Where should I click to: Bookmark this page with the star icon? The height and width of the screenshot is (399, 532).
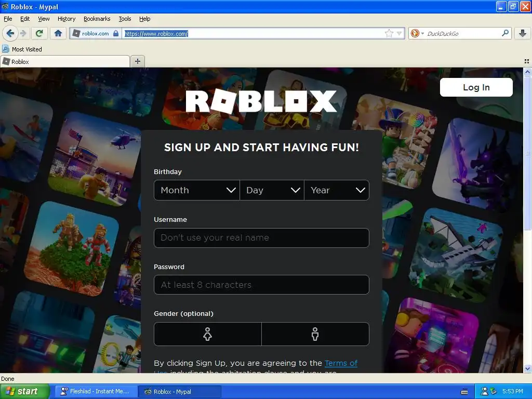coord(389,33)
